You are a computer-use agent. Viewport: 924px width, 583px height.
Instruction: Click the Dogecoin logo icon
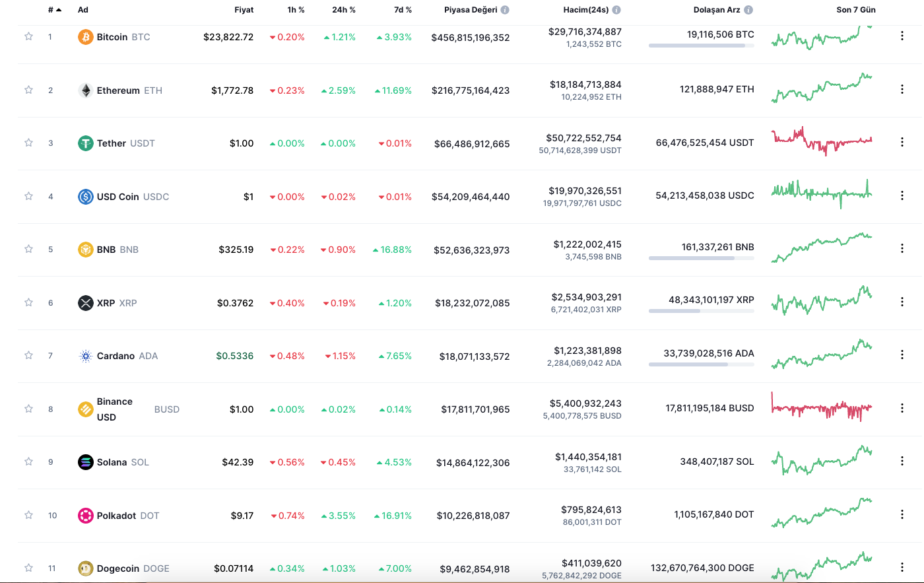point(86,568)
